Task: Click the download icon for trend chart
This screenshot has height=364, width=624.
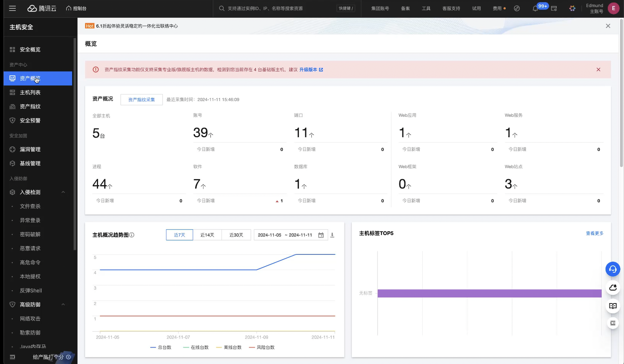Action: pyautogui.click(x=332, y=235)
